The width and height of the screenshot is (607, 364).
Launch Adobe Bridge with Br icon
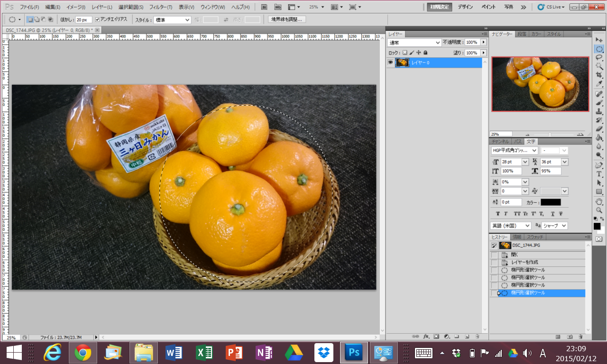pos(265,7)
